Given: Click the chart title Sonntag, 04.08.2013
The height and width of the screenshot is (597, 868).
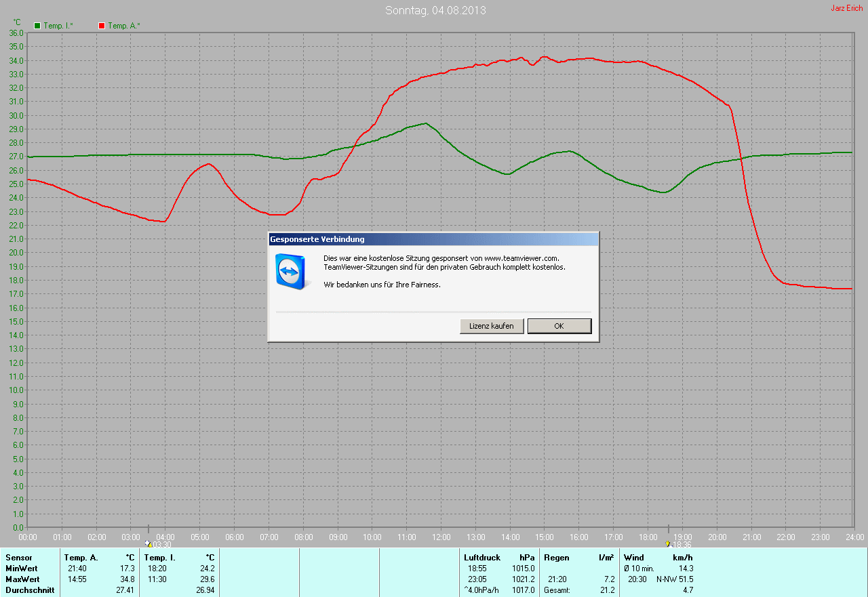Looking at the screenshot, I should pos(435,10).
